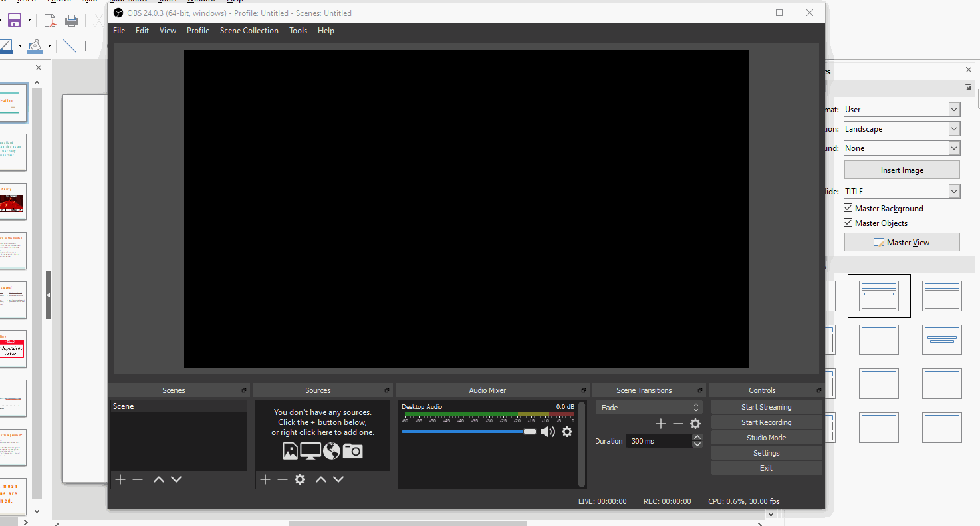
Task: Open the Fade transition dropdown
Action: click(x=648, y=408)
